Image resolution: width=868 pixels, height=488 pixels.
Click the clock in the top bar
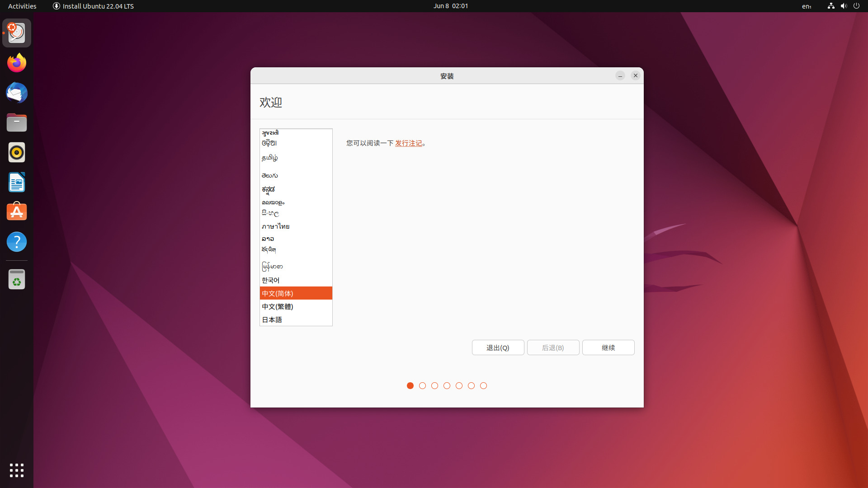point(450,6)
